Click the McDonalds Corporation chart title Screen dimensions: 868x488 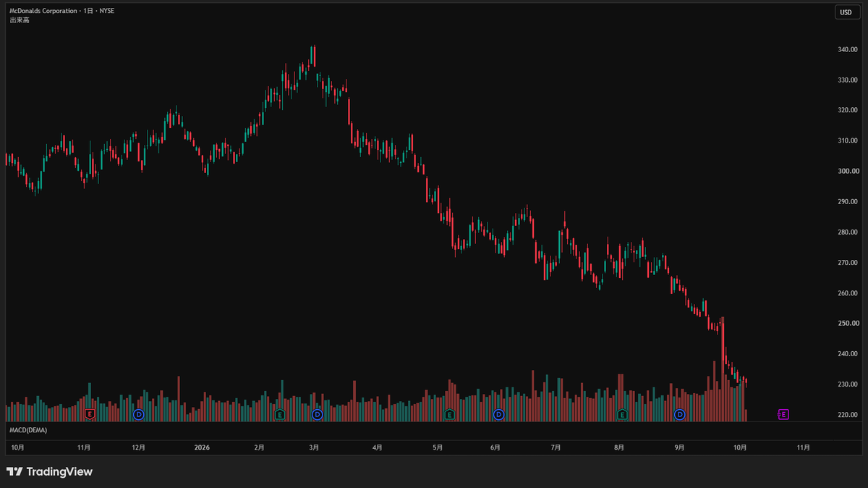coord(43,11)
